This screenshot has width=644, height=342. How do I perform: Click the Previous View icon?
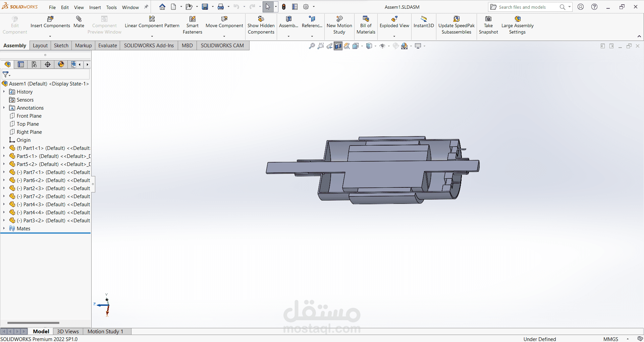click(x=329, y=46)
